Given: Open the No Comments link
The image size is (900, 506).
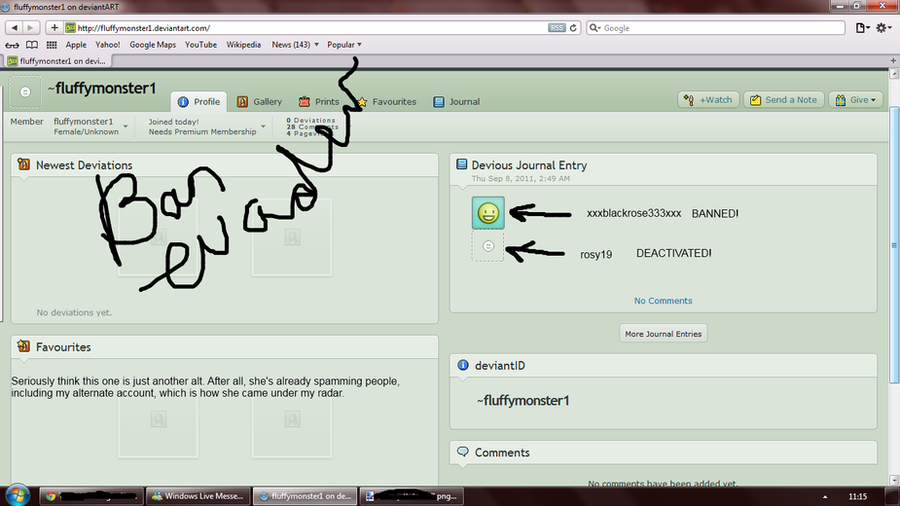Looking at the screenshot, I should pos(663,301).
